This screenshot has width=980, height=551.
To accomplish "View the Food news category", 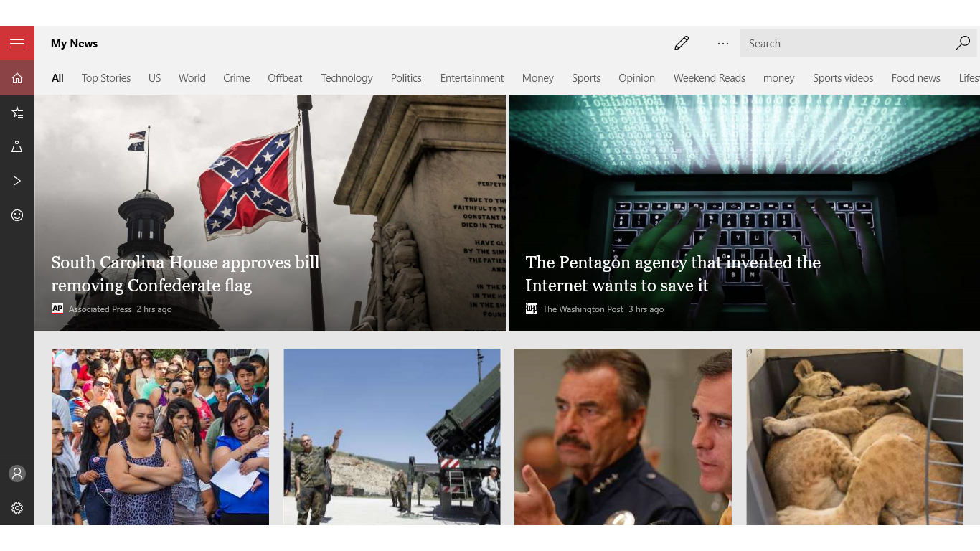I will coord(915,77).
